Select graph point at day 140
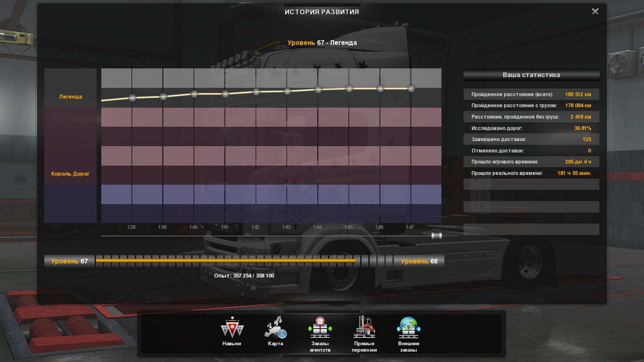 click(x=194, y=94)
